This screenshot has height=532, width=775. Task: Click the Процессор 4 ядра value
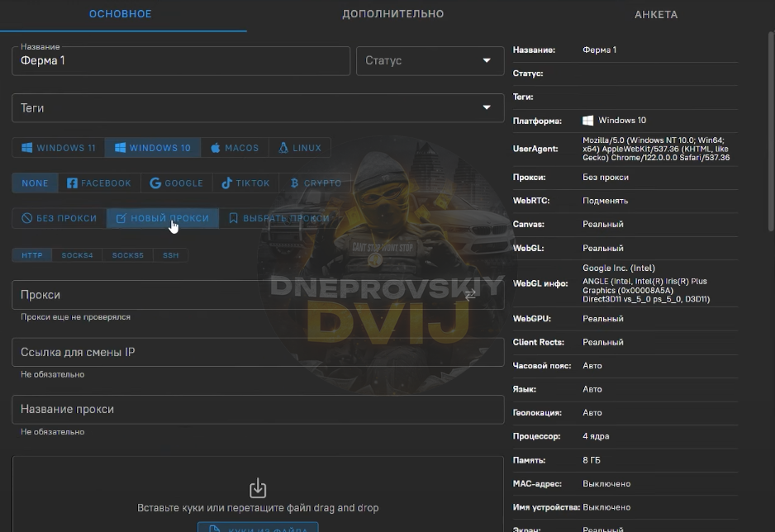click(x=596, y=436)
